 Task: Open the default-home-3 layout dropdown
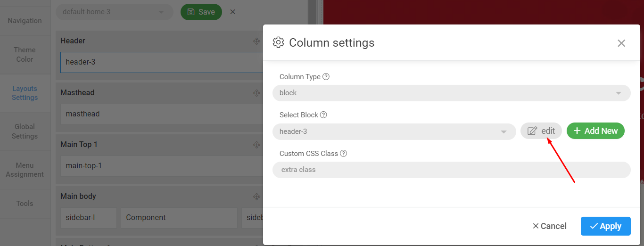(x=115, y=12)
